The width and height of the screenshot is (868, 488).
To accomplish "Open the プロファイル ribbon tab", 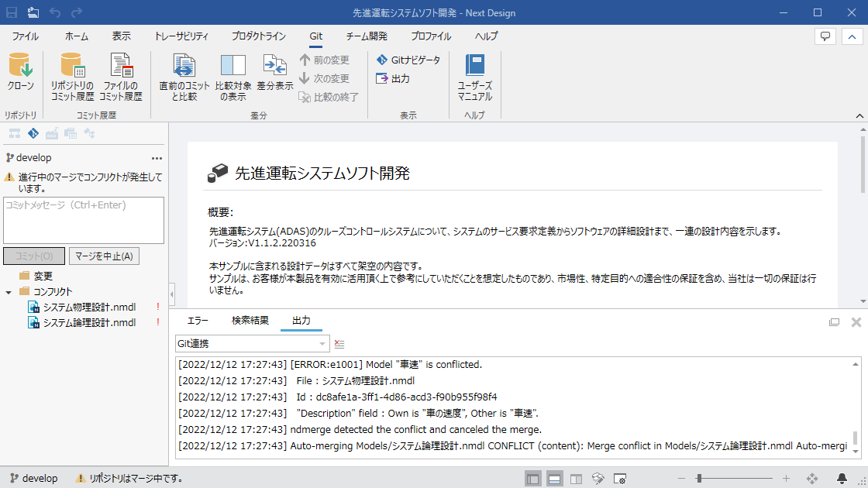I will click(431, 36).
